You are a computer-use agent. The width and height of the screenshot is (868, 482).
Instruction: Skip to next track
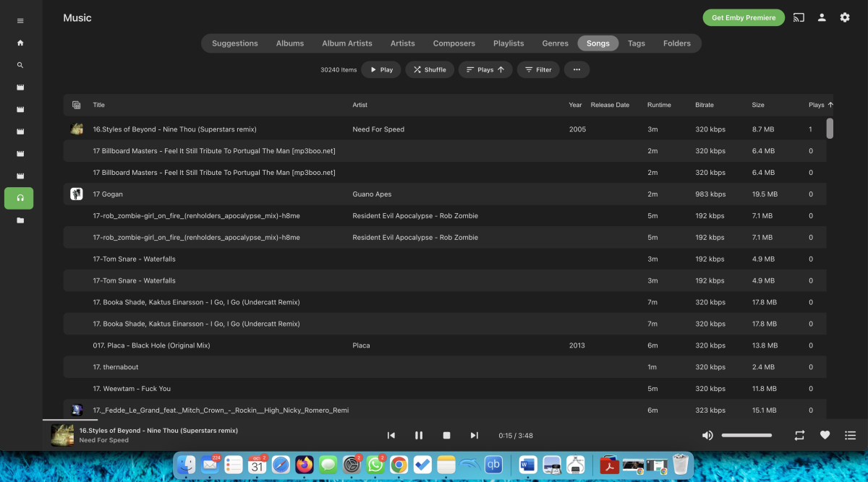[475, 435]
